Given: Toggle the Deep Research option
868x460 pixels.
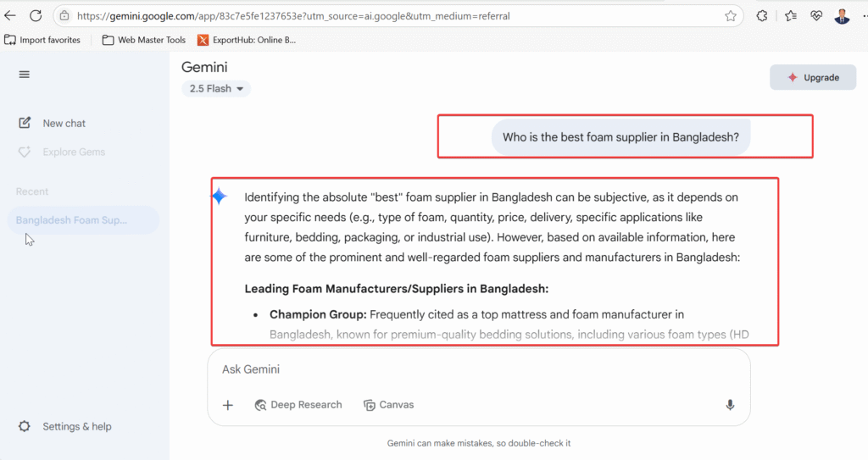Looking at the screenshot, I should pos(298,405).
